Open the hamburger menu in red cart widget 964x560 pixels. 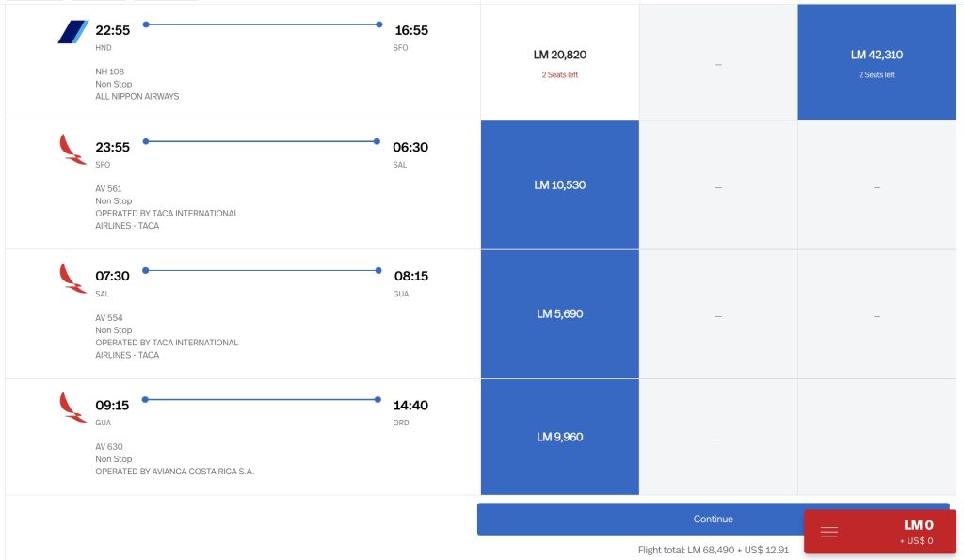click(x=829, y=532)
